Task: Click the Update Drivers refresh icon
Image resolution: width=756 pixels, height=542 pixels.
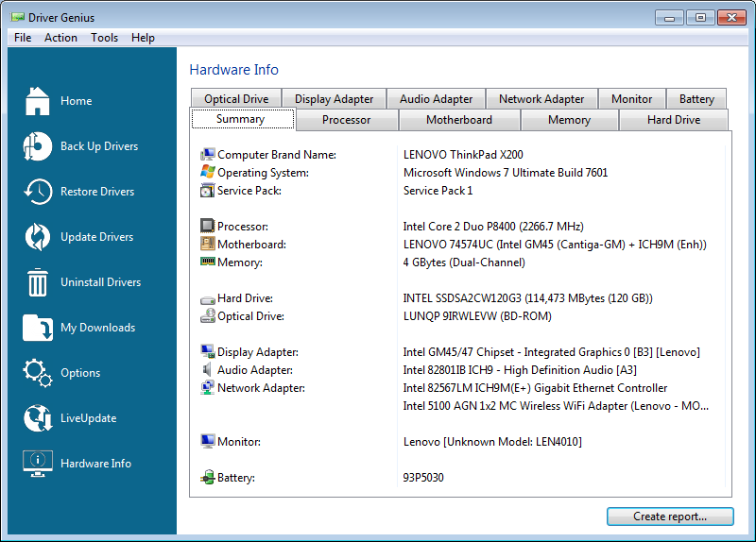Action: 37,237
